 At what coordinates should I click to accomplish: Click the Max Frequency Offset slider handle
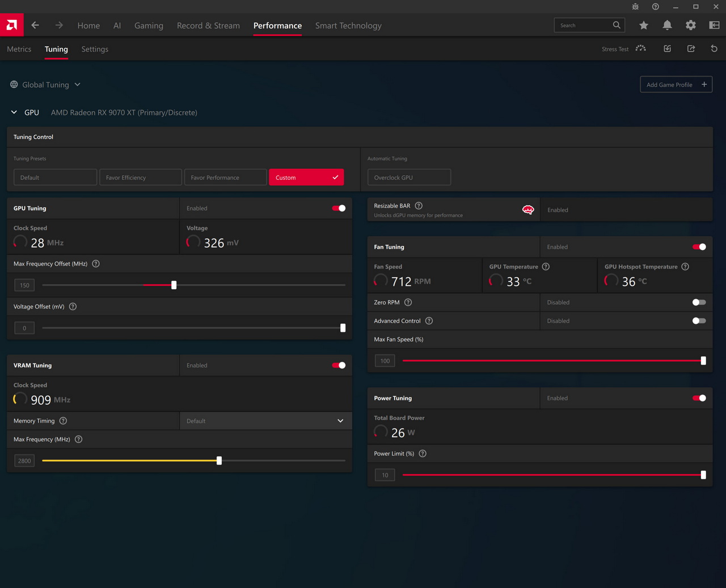174,285
